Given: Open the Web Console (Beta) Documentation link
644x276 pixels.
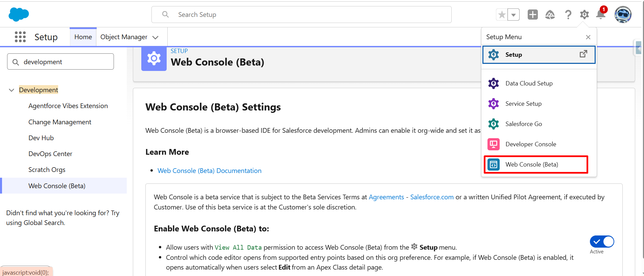Looking at the screenshot, I should coord(209,171).
